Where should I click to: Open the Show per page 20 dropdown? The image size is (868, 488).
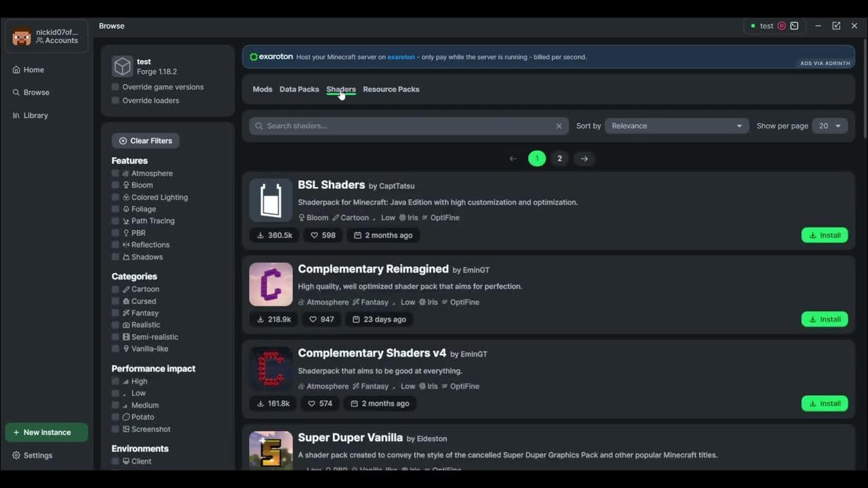pos(829,126)
